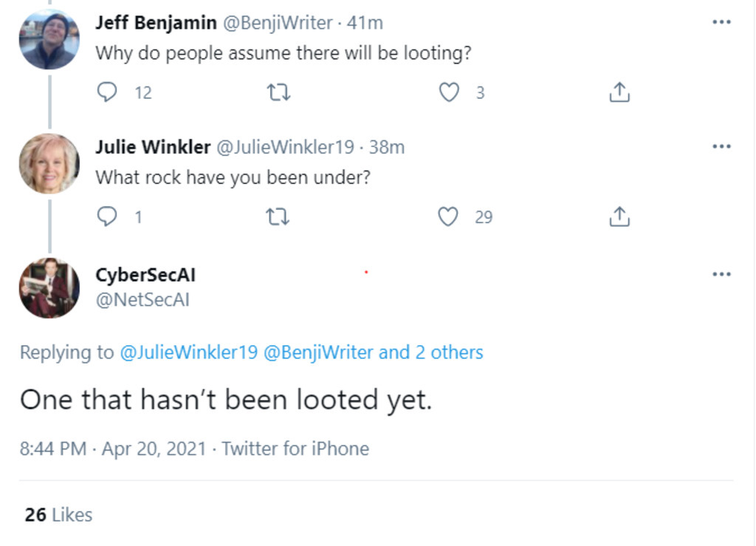This screenshot has width=756, height=546.
Task: Show the 2 others being replied to
Action: tap(431, 352)
